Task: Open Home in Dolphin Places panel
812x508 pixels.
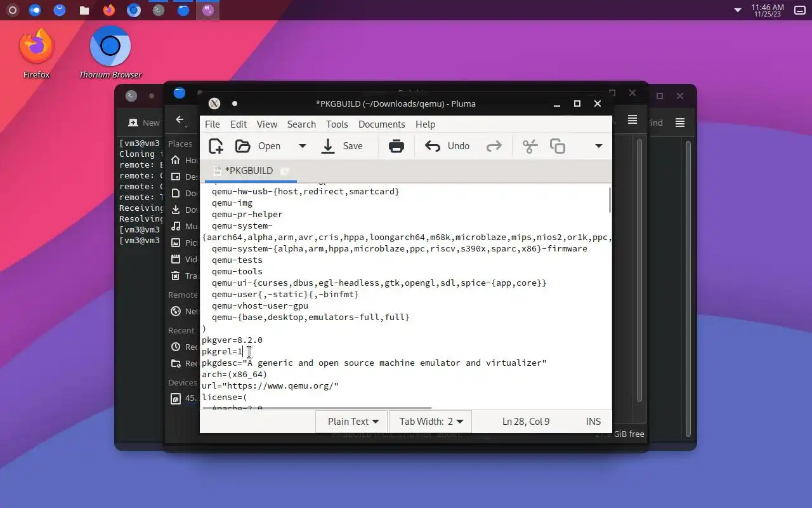Action: [x=183, y=160]
